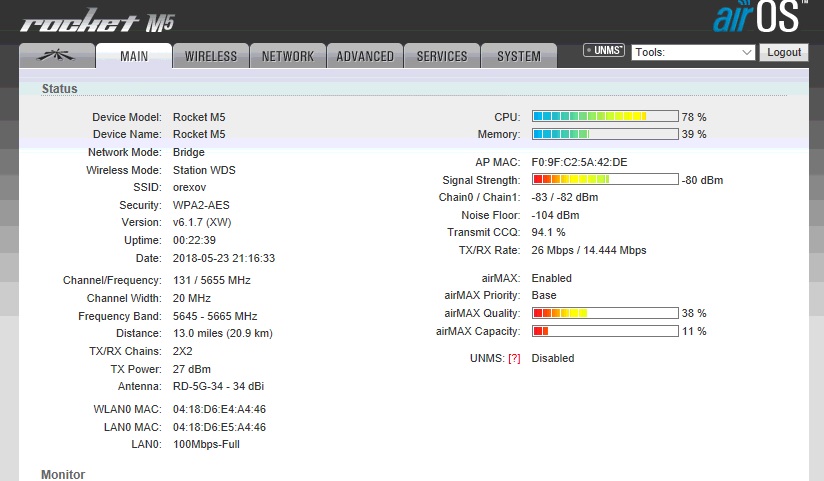Open the Ubiquiti logo airMAX tab
Image resolution: width=824 pixels, height=481 pixels.
57,56
